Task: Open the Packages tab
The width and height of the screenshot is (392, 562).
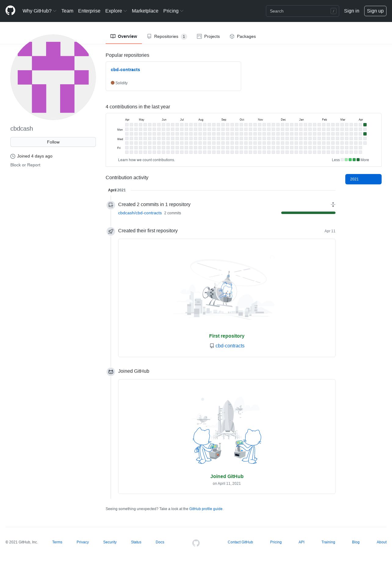Action: point(243,36)
